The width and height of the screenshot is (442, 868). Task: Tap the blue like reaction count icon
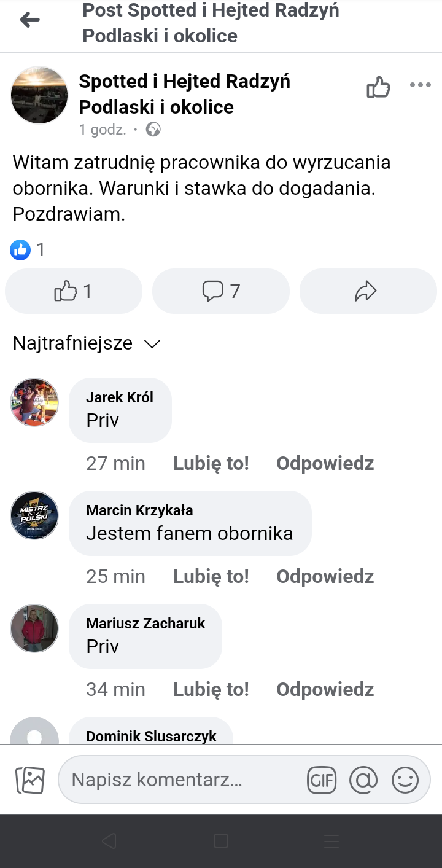pyautogui.click(x=20, y=249)
